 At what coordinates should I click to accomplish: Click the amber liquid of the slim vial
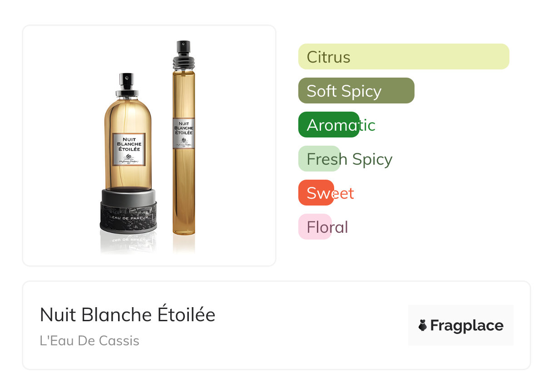point(184,191)
